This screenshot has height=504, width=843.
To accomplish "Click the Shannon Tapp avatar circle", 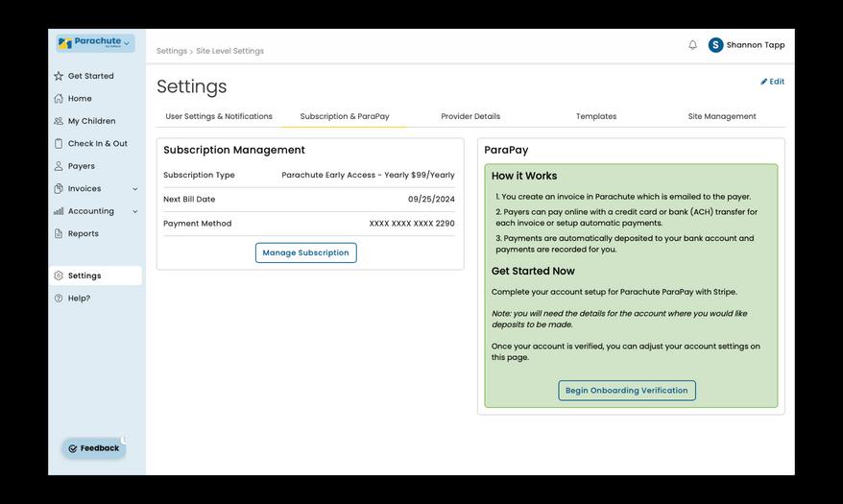I will click(715, 45).
